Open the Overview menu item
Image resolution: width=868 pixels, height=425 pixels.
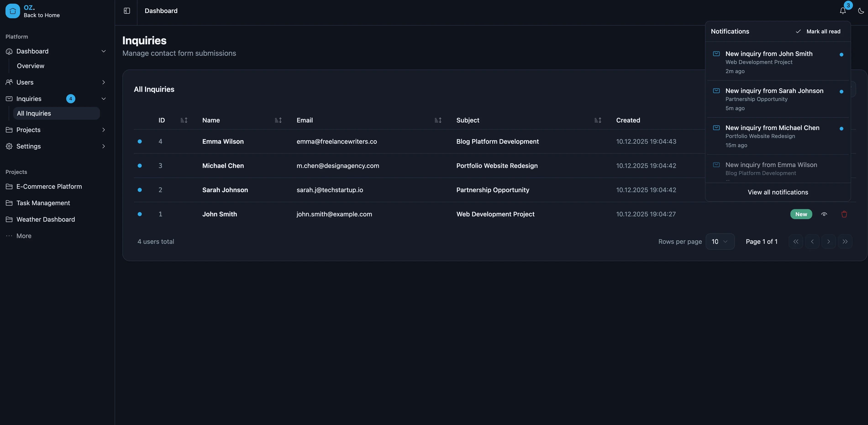[x=30, y=66]
